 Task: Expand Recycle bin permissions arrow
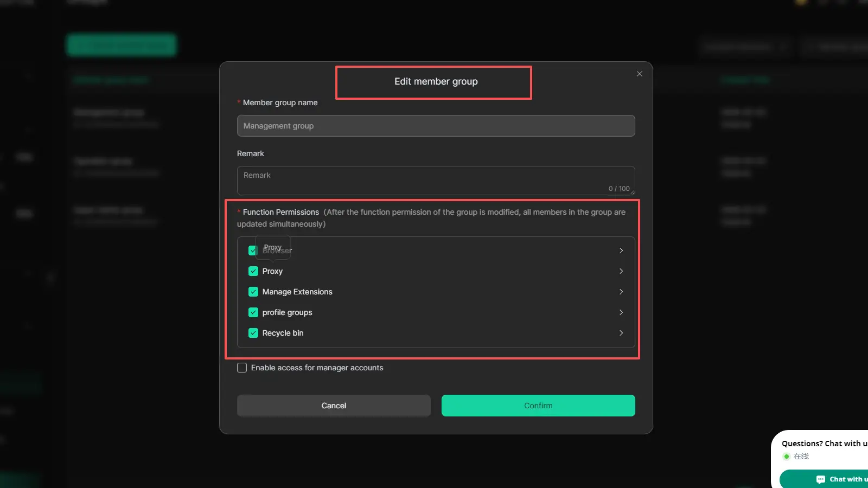point(621,333)
